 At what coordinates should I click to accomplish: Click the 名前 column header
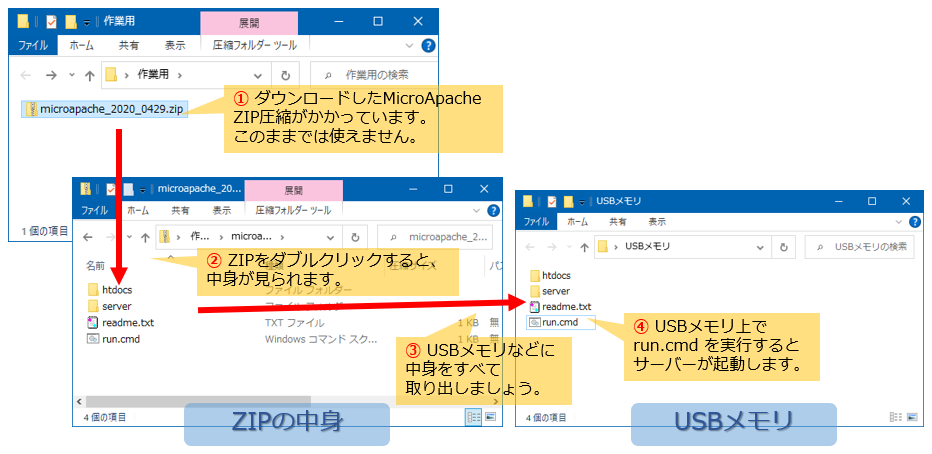click(x=95, y=266)
